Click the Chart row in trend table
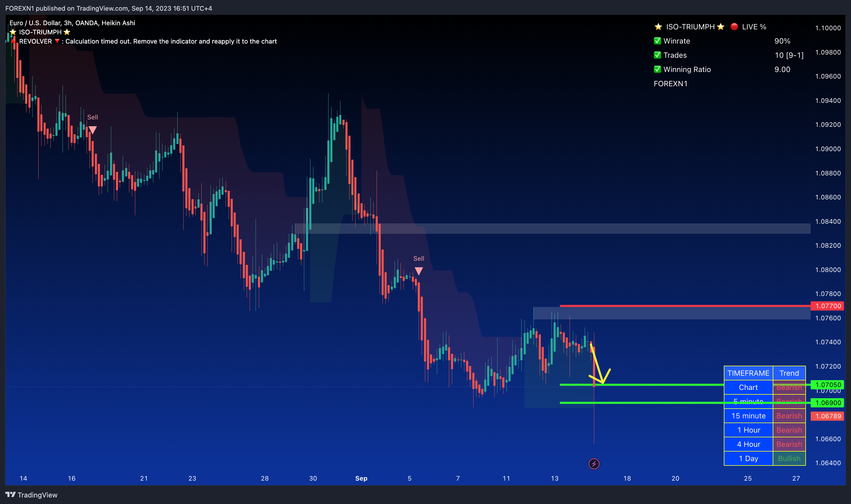 click(x=765, y=387)
